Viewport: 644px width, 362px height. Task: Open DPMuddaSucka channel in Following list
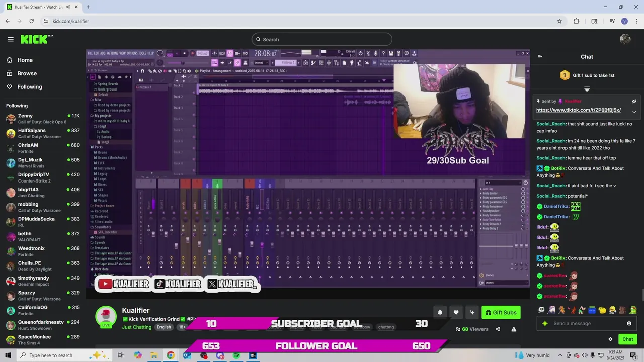43,222
